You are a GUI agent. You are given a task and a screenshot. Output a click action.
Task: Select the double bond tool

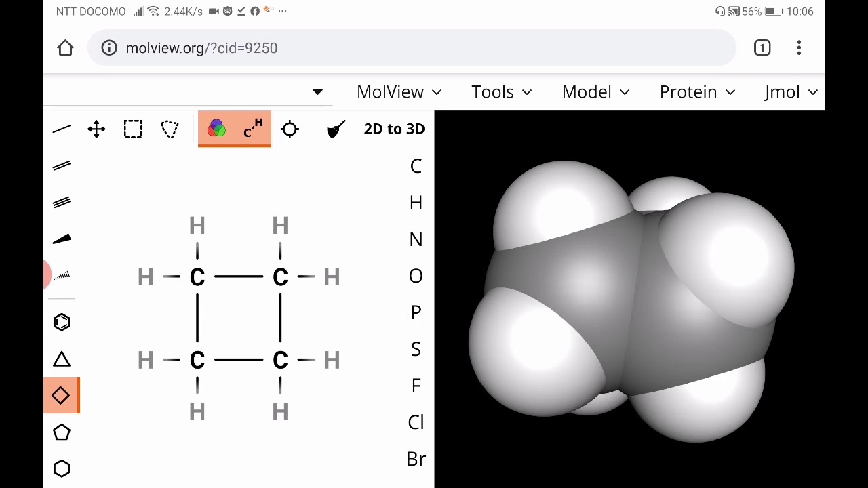pyautogui.click(x=62, y=166)
